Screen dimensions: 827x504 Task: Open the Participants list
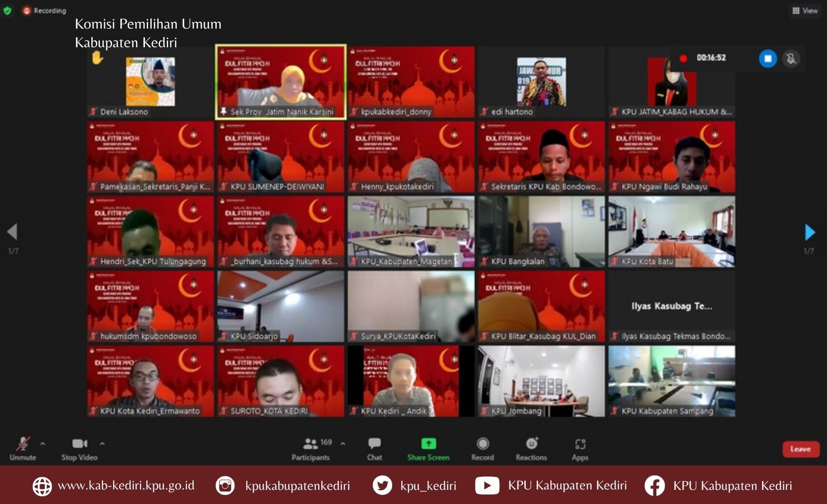tap(311, 449)
